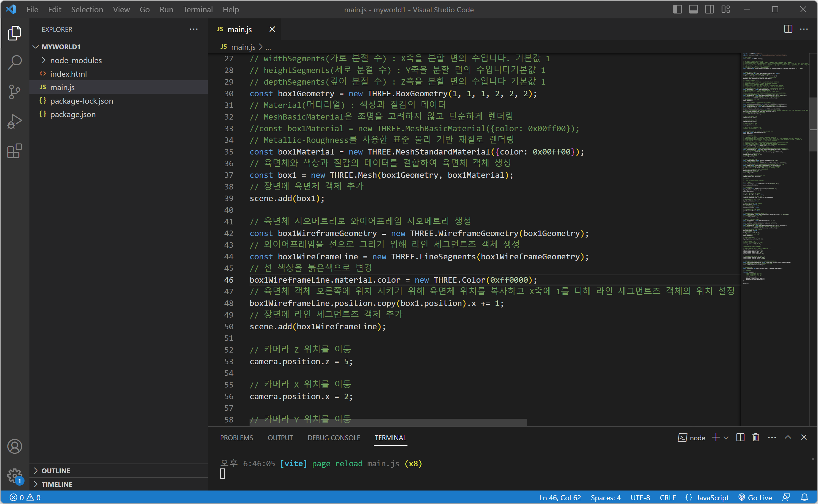Screen dimensions: 818x504
Task: Expand the OUTLINE section
Action: click(55, 471)
